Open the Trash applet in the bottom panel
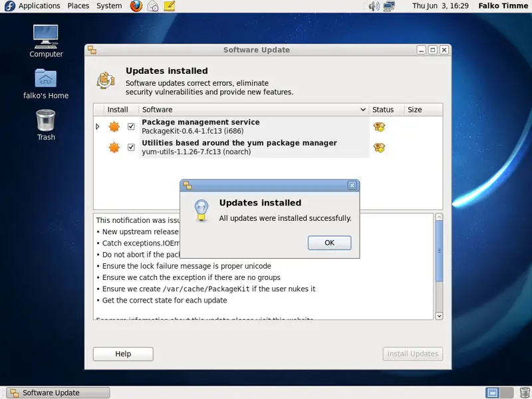532x399 pixels. (525, 392)
